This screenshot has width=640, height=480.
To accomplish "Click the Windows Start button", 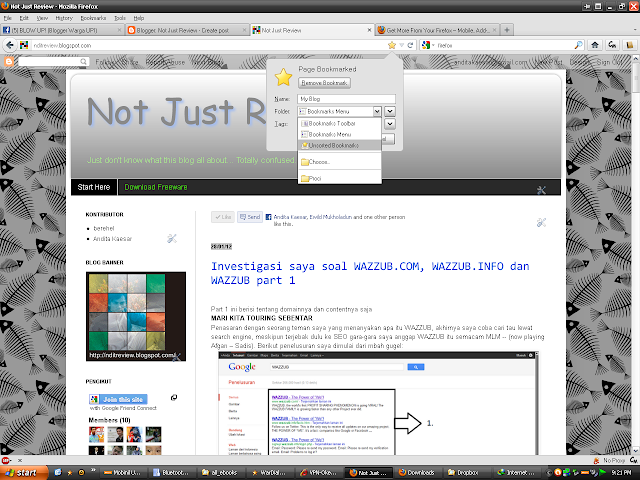I will 24,473.
